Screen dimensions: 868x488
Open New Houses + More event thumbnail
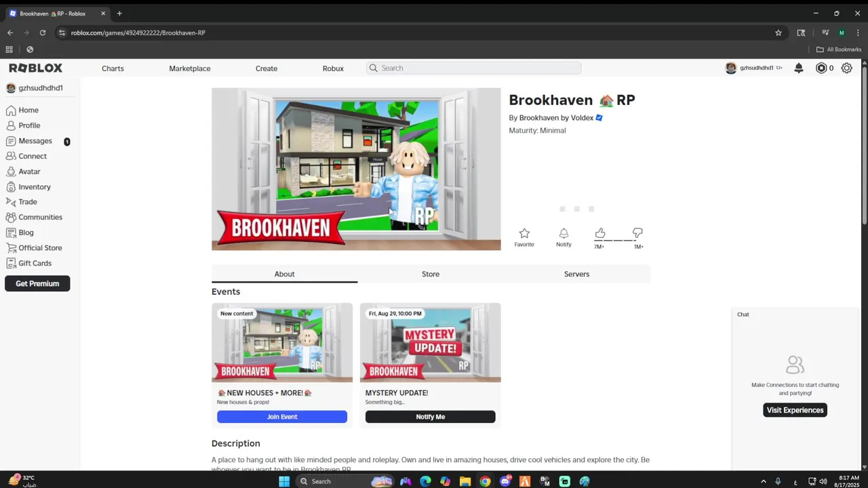[x=282, y=342]
